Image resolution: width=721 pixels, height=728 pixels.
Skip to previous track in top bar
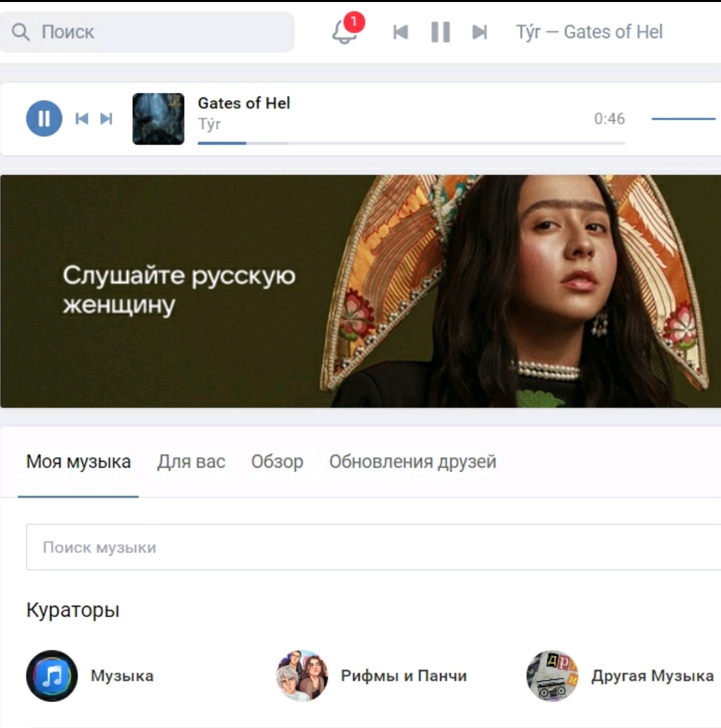(401, 32)
